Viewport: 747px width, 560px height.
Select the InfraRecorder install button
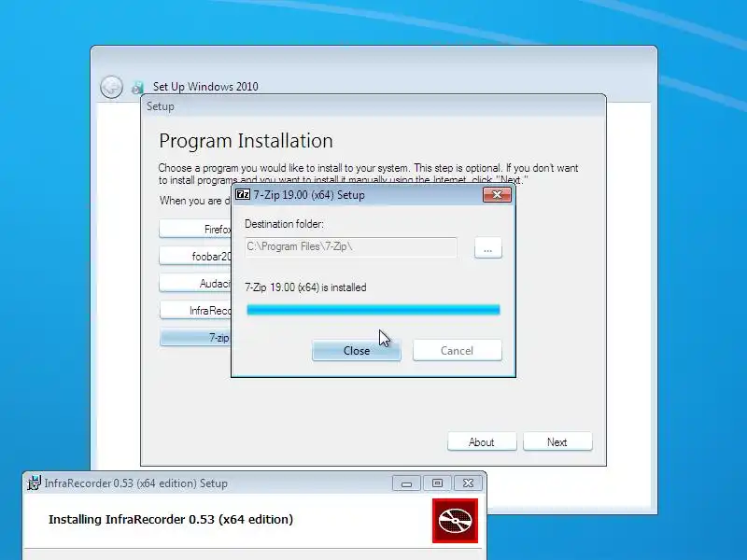tap(196, 311)
